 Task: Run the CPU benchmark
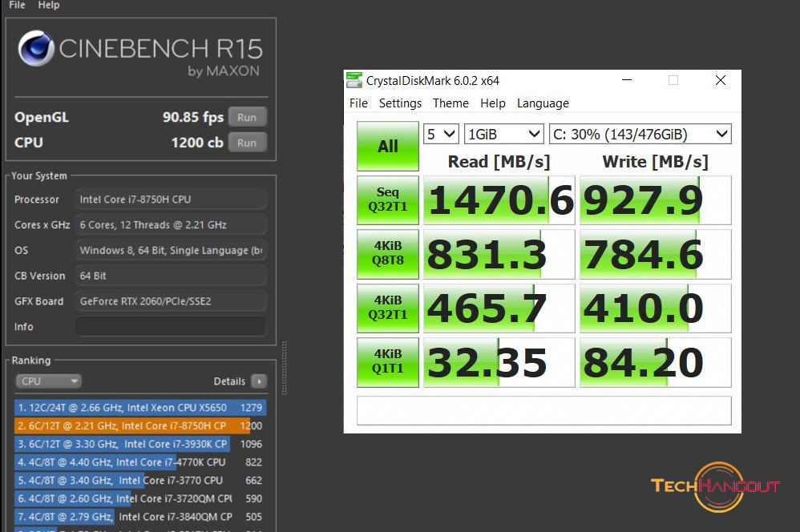point(247,143)
